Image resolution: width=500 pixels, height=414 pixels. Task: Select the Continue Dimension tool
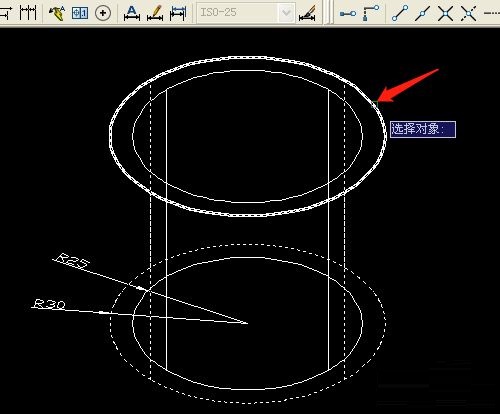click(x=28, y=13)
